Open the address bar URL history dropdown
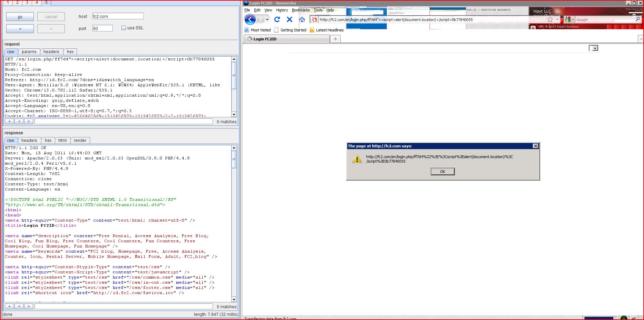644x320 pixels. coord(557,20)
